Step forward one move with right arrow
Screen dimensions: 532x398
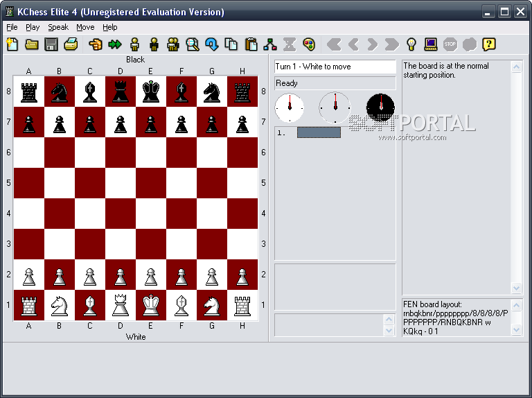tap(372, 44)
